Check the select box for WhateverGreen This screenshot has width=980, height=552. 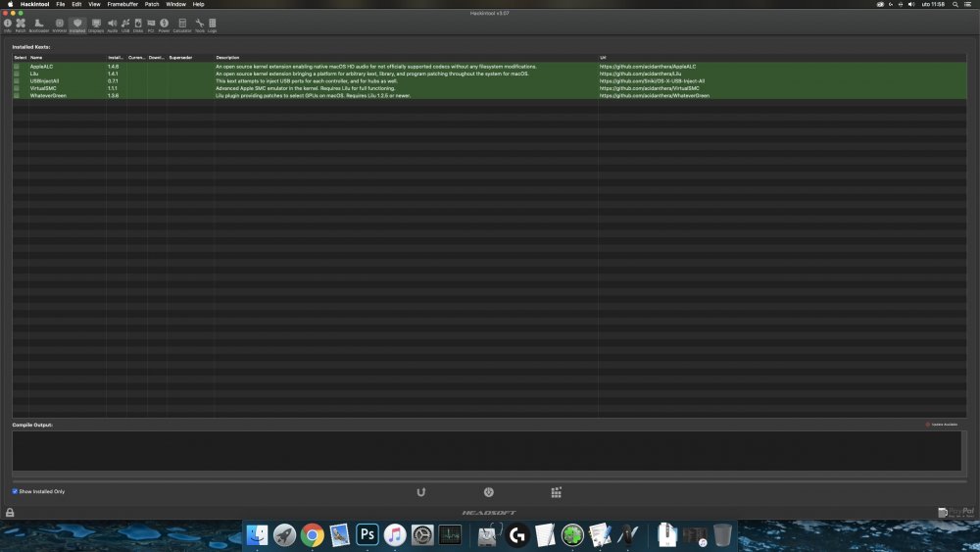coord(17,96)
